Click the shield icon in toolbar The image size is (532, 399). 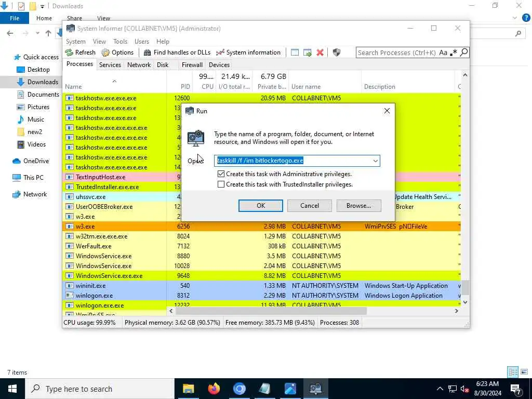coord(336,52)
